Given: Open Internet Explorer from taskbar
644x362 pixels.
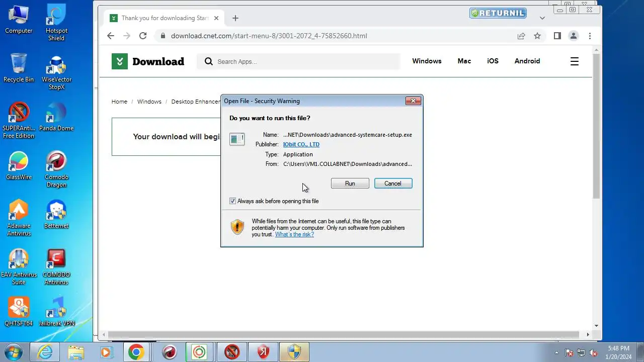Looking at the screenshot, I should pos(45,352).
